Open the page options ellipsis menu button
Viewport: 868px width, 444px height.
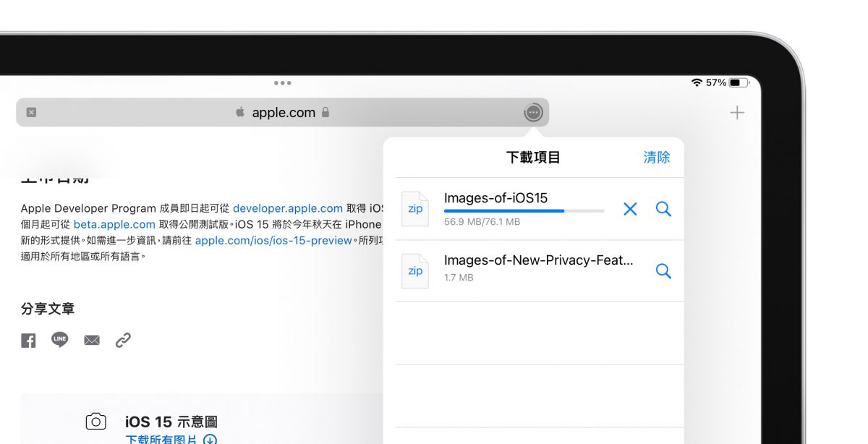pos(533,112)
